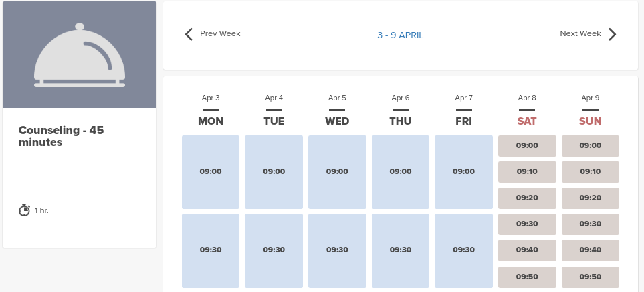Choose Wednesday 09:00 time slot
Screen dimensions: 644x292
[337, 171]
